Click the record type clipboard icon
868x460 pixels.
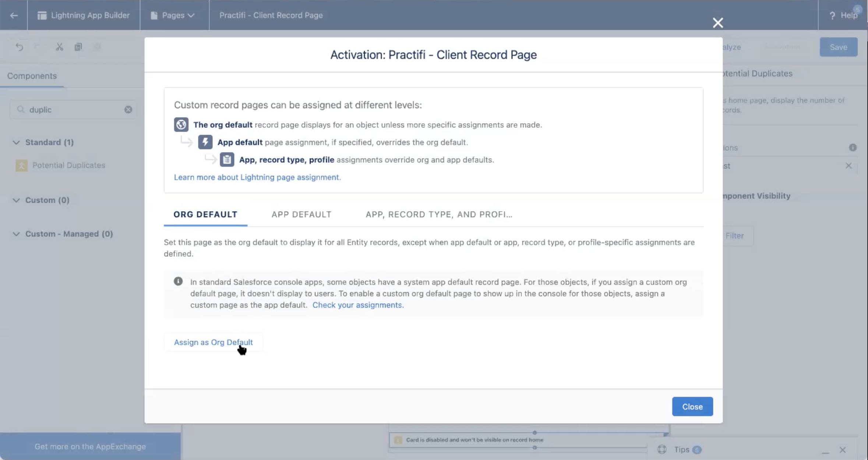pos(227,160)
